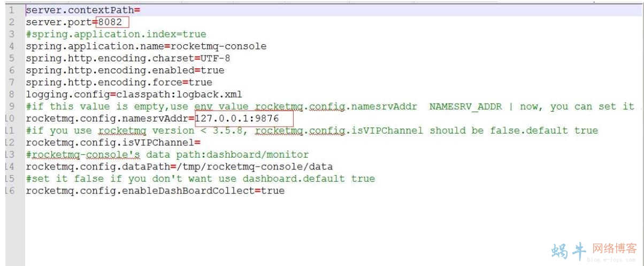Click line number 1 in the gutter
This screenshot has width=644, height=266.
point(12,10)
